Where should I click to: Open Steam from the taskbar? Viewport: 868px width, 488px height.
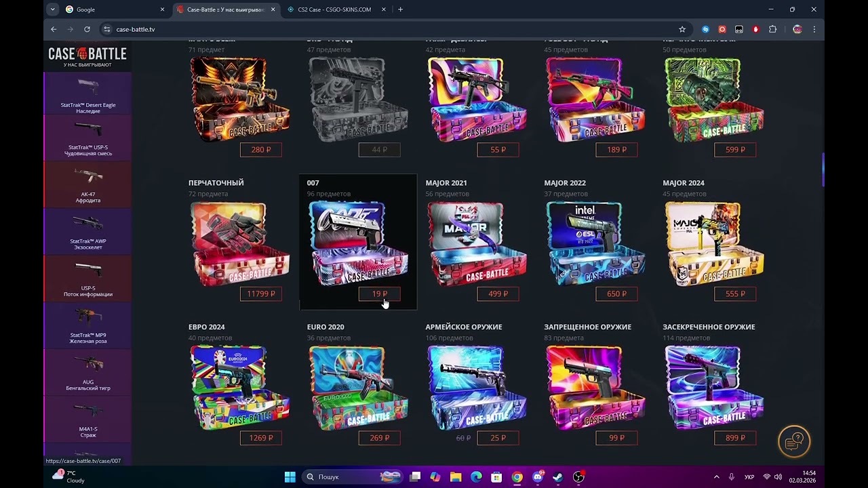[x=557, y=477]
